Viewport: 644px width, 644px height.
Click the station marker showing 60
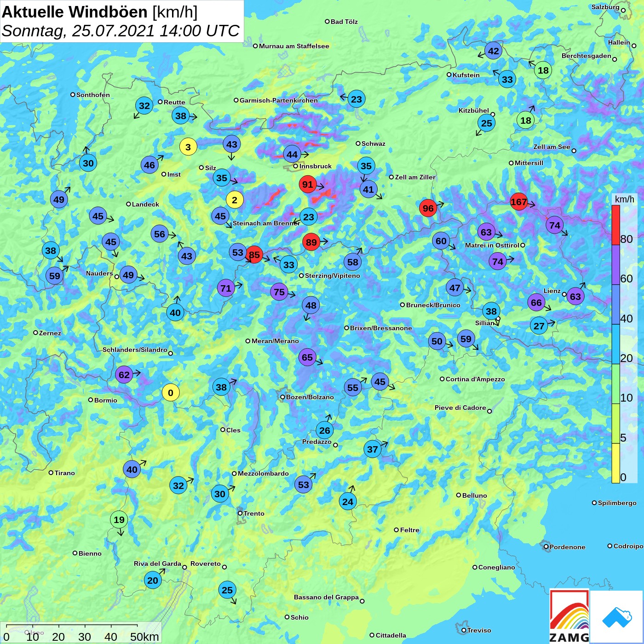click(x=441, y=241)
